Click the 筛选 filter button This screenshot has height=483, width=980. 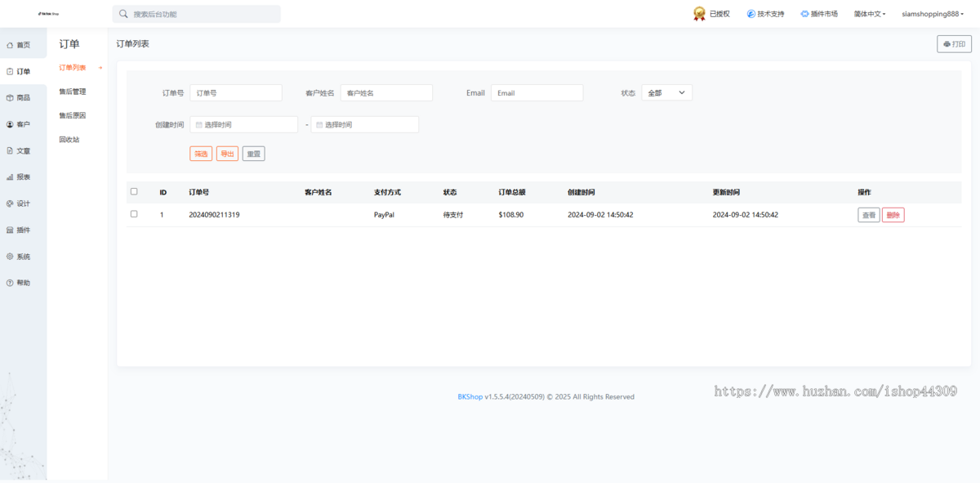click(x=201, y=154)
